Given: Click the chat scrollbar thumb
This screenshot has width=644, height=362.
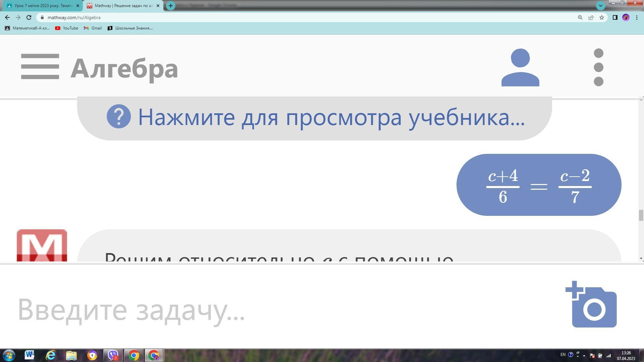Looking at the screenshot, I should (641, 216).
